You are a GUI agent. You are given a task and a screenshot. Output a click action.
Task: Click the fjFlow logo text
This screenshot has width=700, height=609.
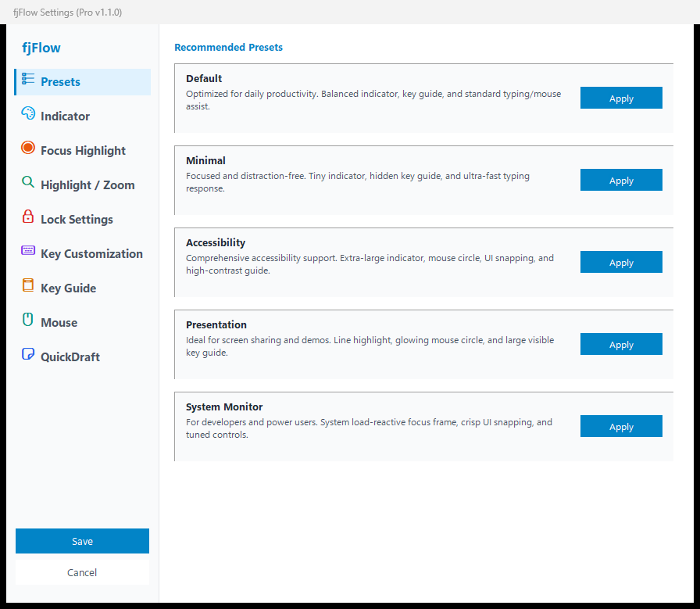(41, 48)
